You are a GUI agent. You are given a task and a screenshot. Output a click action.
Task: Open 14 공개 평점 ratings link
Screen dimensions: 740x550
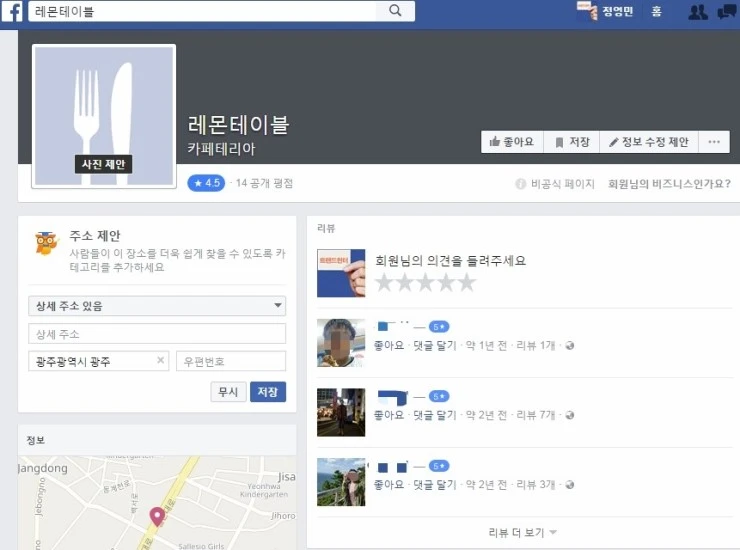264,183
